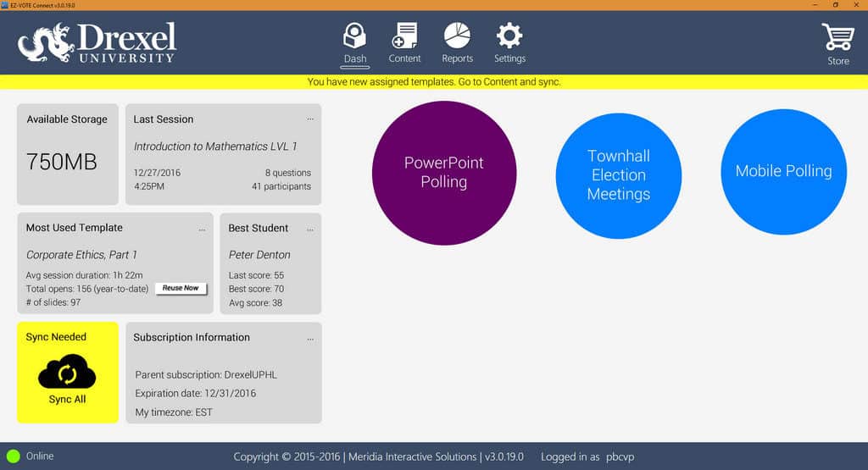The height and width of the screenshot is (470, 868).
Task: Click the Best Student heading
Action: pyautogui.click(x=258, y=228)
